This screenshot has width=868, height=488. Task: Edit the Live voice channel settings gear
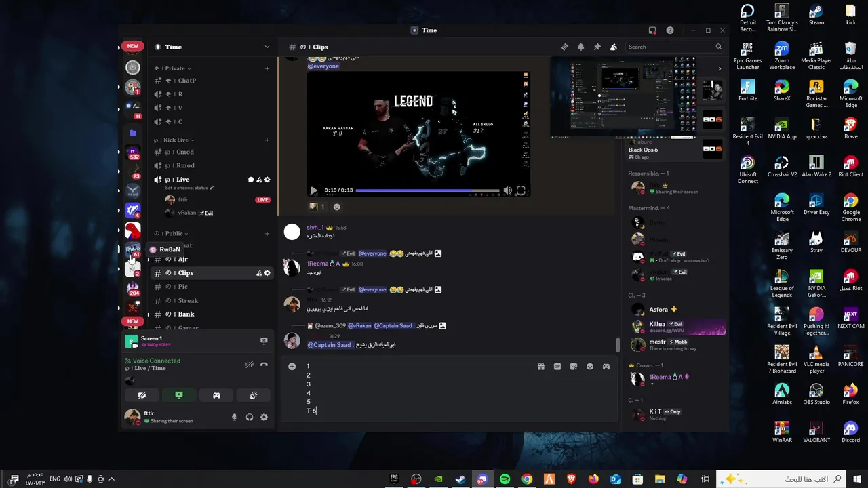click(x=267, y=180)
